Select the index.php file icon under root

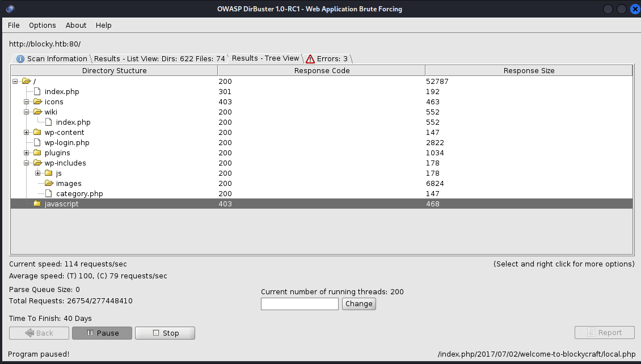click(37, 91)
